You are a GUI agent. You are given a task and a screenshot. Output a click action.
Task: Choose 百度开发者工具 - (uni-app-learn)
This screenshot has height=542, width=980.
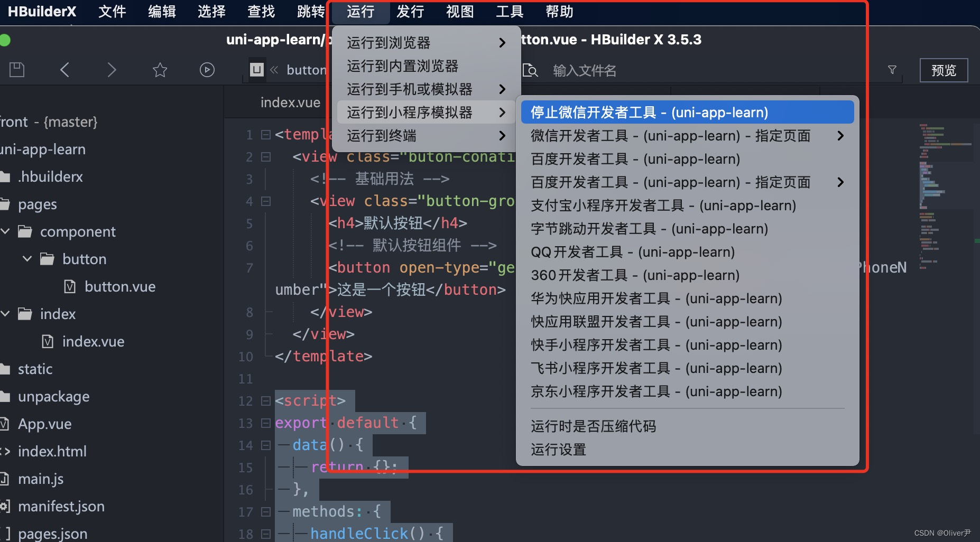click(x=687, y=159)
